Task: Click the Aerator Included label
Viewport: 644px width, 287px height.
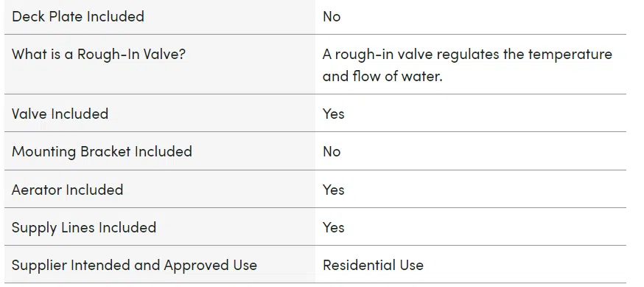Action: coord(67,190)
